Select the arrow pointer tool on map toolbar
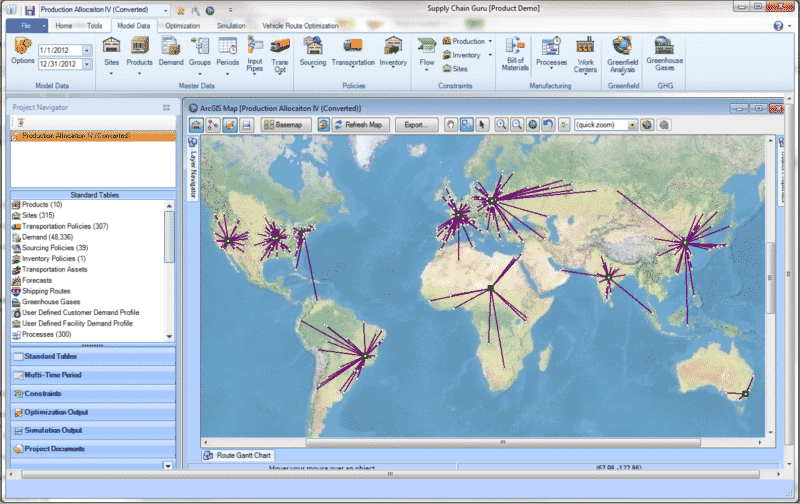 (483, 125)
